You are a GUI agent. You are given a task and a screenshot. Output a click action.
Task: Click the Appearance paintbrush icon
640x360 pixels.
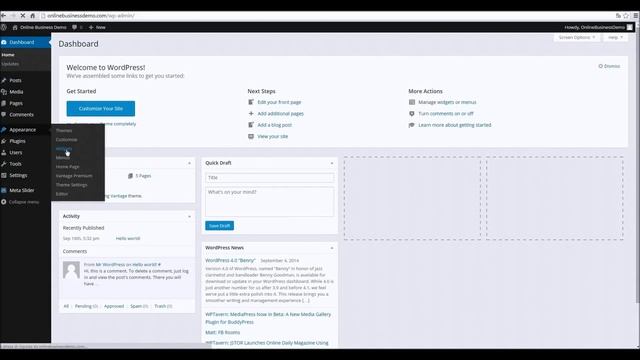[4, 130]
